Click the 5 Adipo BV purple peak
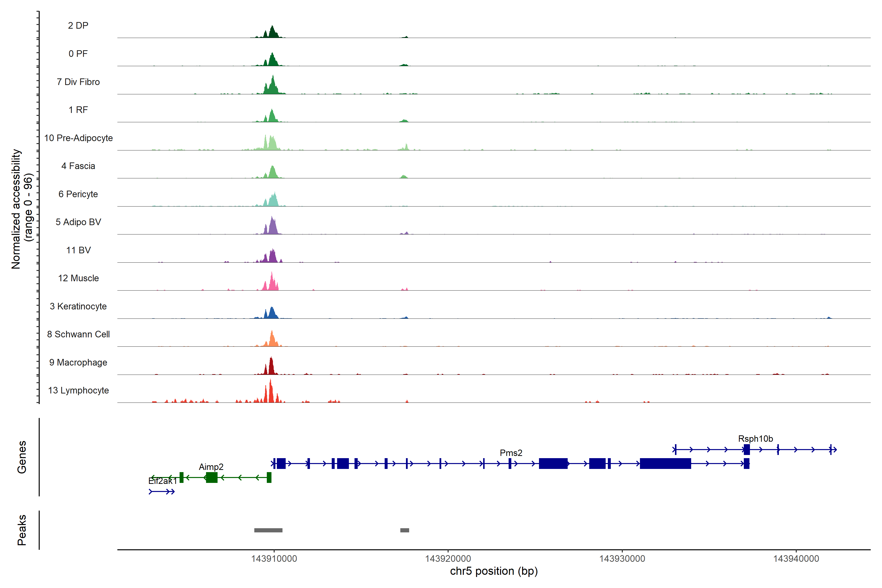This screenshot has height=588, width=882. [272, 227]
